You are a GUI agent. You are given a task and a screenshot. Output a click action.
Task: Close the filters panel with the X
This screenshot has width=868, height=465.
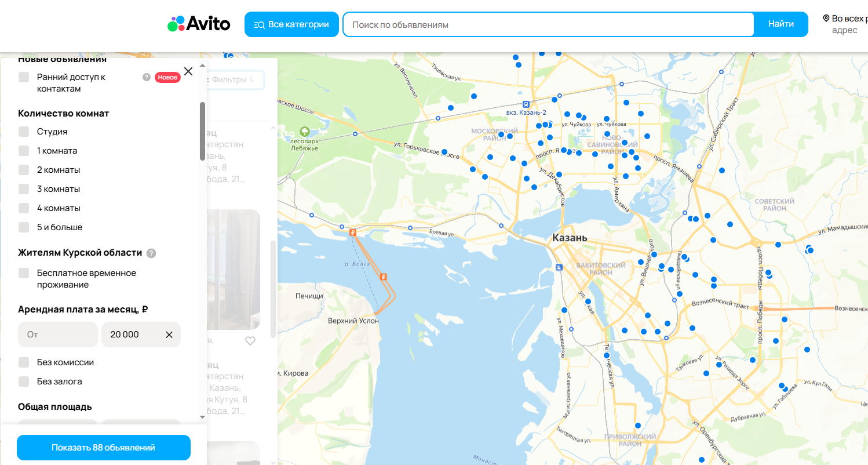click(x=188, y=71)
